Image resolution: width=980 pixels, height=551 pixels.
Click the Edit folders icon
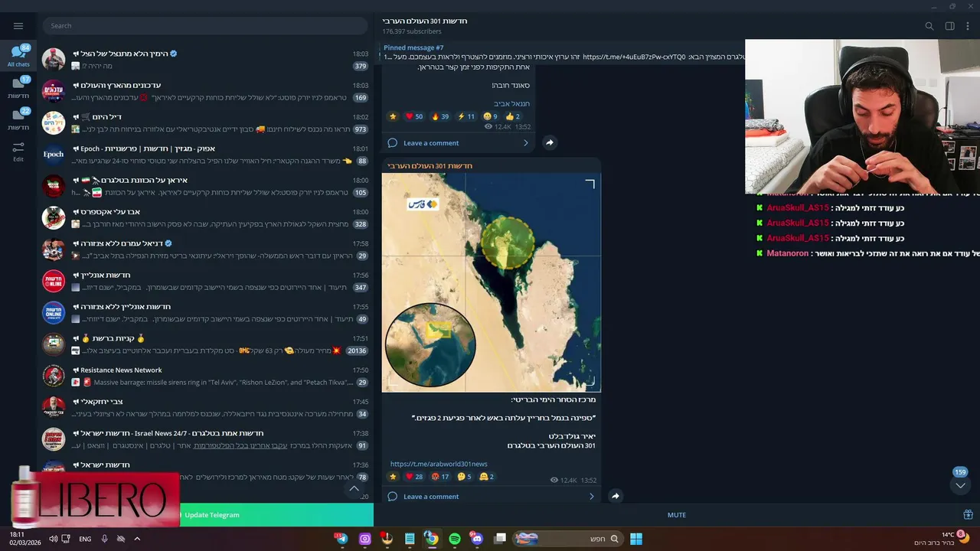pos(18,151)
